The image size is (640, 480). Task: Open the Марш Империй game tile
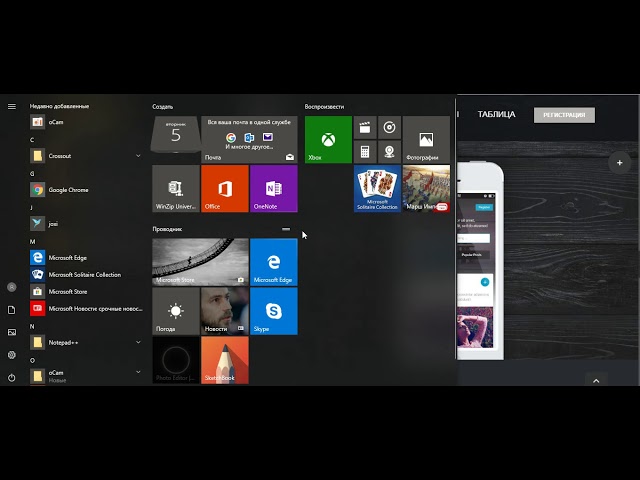click(426, 189)
